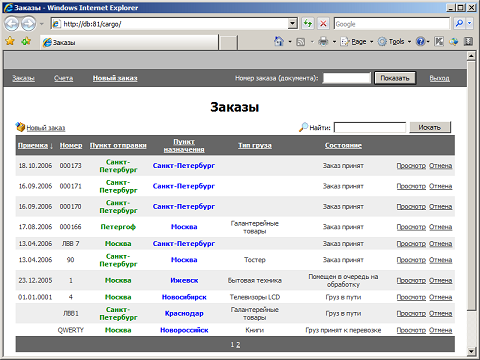Click the Print icon
Image resolution: width=480 pixels, height=360 pixels.
point(323,42)
